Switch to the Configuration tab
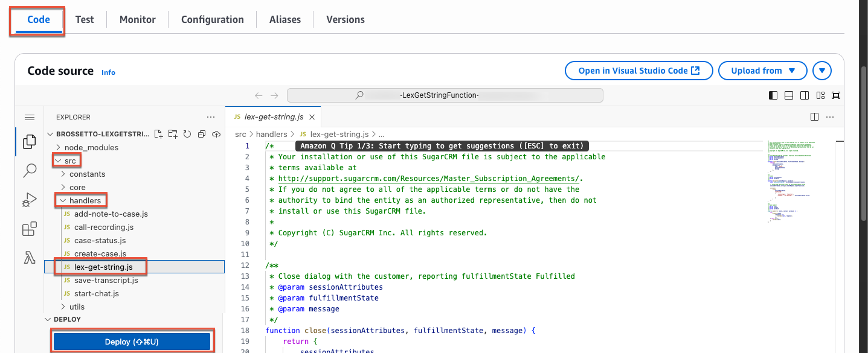Screen dimensions: 868x353 click(212, 19)
